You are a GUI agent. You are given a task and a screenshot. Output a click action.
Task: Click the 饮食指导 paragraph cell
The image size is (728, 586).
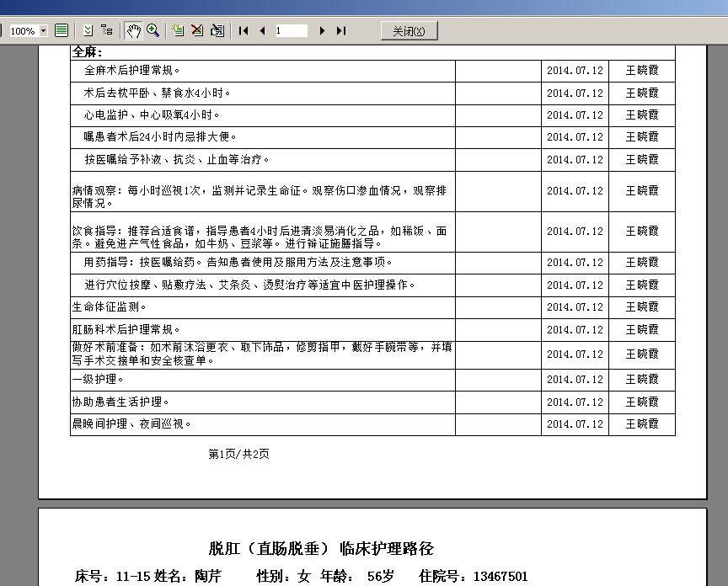263,232
